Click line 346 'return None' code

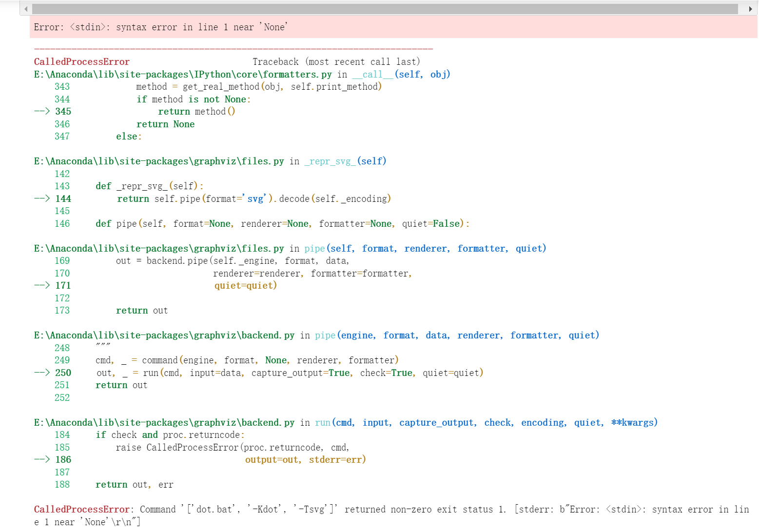(x=166, y=124)
